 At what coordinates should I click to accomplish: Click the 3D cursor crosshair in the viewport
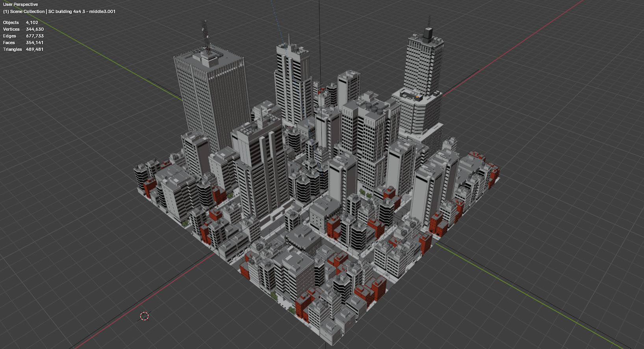pos(145,316)
